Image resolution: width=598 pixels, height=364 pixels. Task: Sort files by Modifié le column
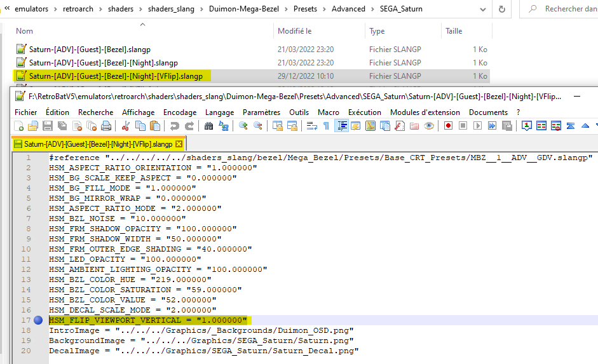295,31
